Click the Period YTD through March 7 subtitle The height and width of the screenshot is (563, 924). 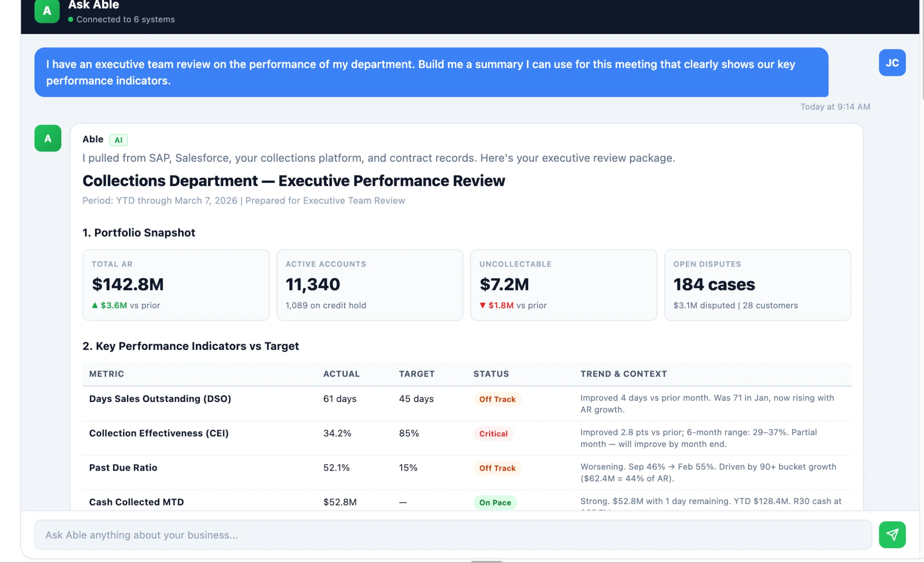pos(244,200)
